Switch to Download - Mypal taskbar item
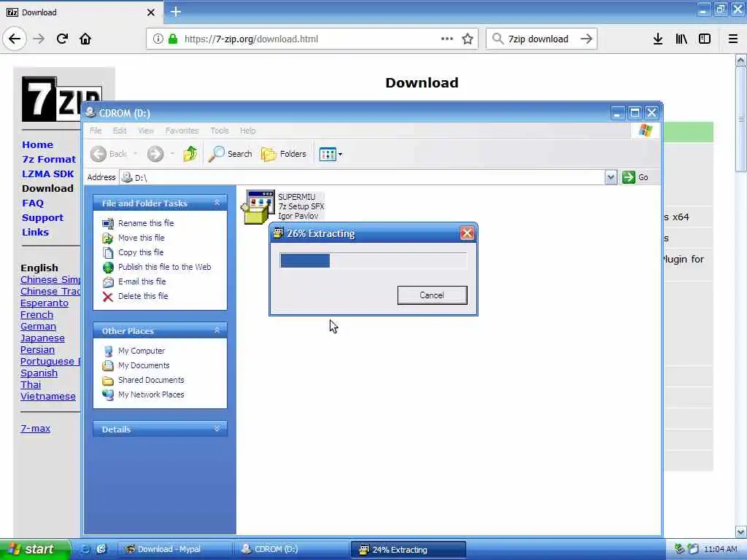747x560 pixels. tap(175, 549)
